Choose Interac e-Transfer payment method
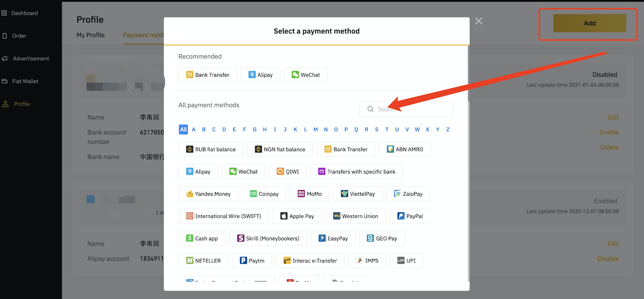The height and width of the screenshot is (299, 644). [310, 260]
